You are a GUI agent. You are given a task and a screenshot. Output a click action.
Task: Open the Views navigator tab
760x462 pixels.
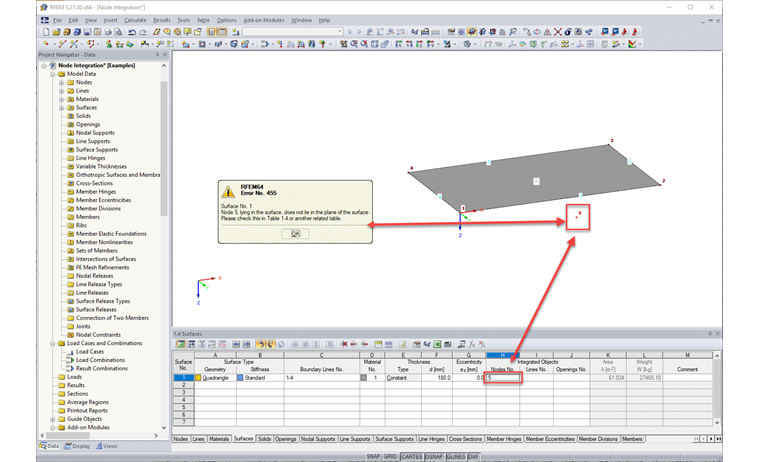(x=107, y=446)
